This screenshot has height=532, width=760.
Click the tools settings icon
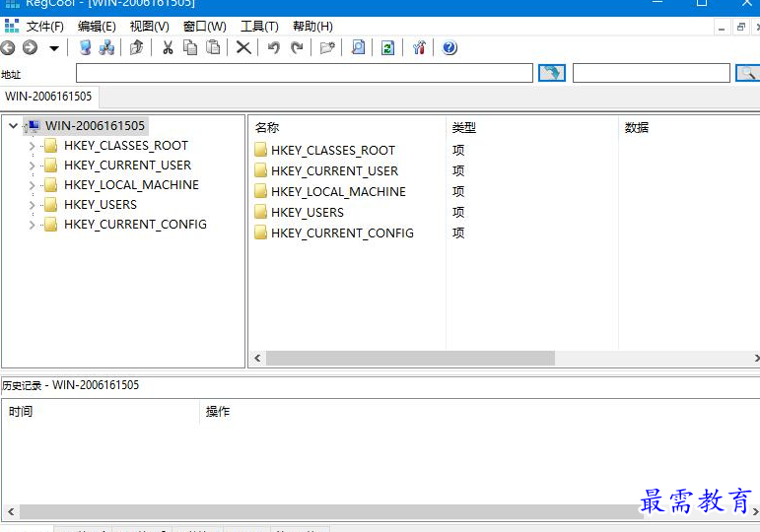419,47
